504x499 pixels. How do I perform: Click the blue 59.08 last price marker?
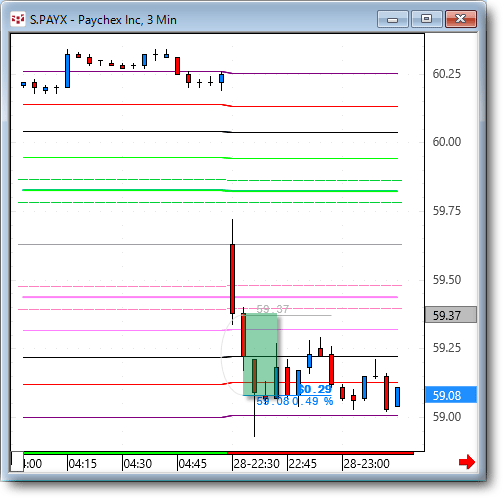pos(451,395)
